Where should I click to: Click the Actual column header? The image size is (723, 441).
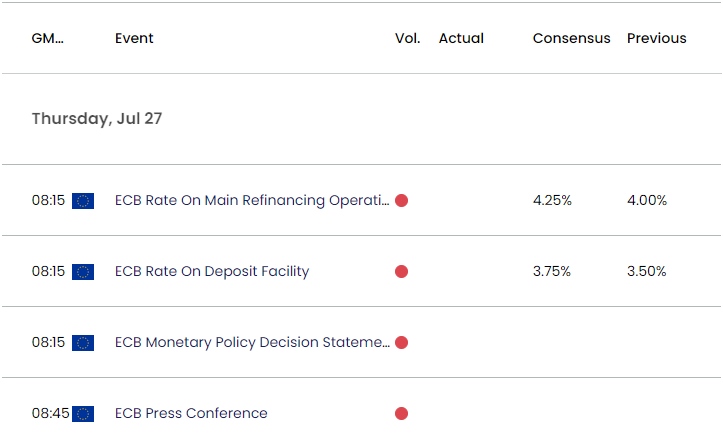pos(461,38)
